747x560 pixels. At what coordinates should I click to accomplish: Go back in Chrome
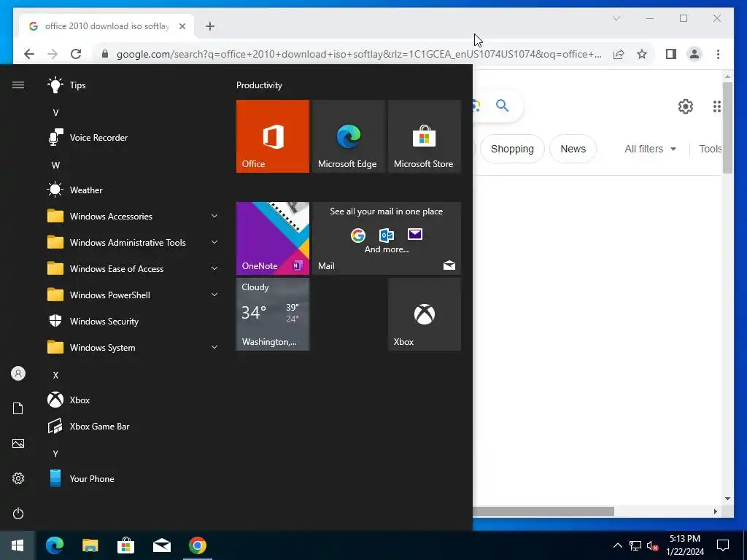tap(29, 54)
